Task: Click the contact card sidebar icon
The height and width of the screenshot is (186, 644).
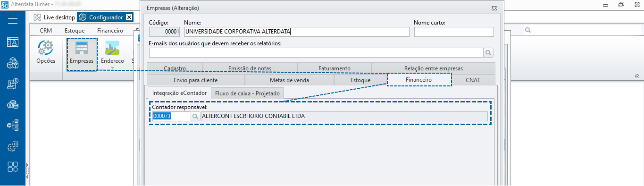Action: coord(13,42)
